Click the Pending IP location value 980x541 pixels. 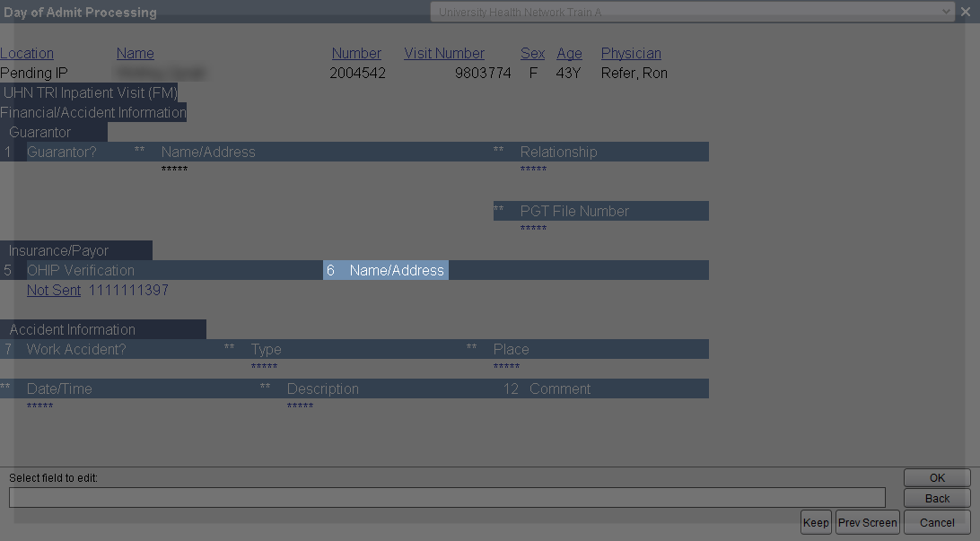coord(34,73)
